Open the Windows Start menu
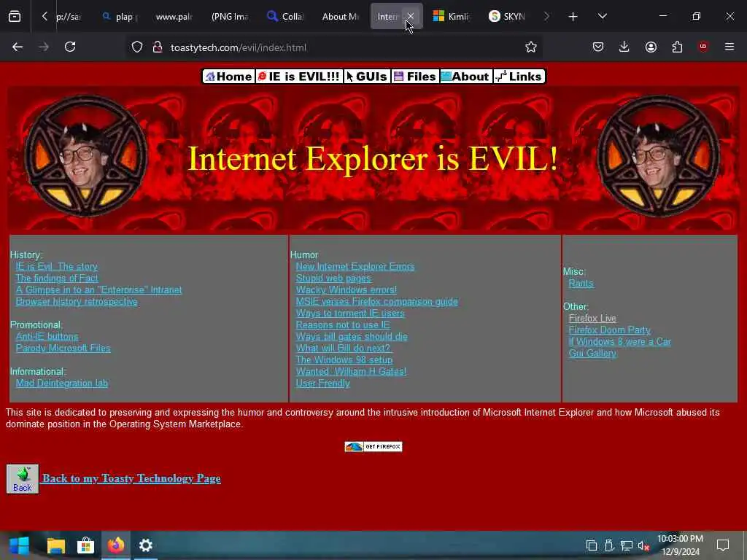The image size is (747, 560). (x=19, y=545)
